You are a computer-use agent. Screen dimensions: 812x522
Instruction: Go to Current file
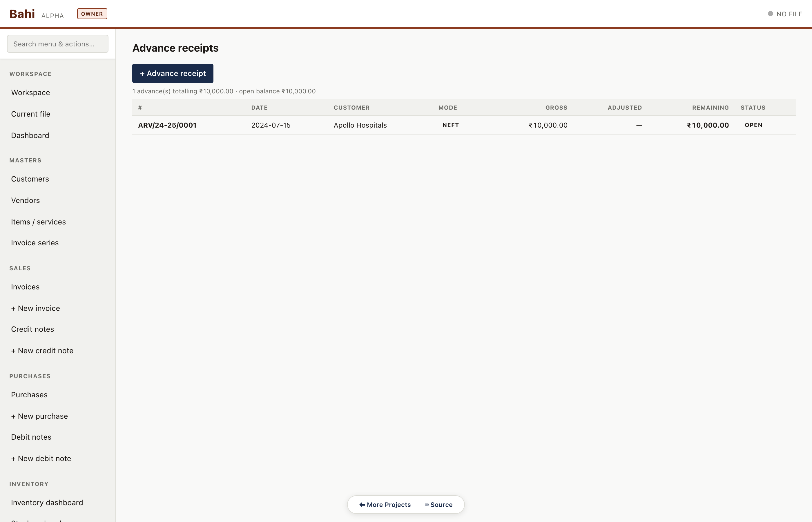click(30, 114)
